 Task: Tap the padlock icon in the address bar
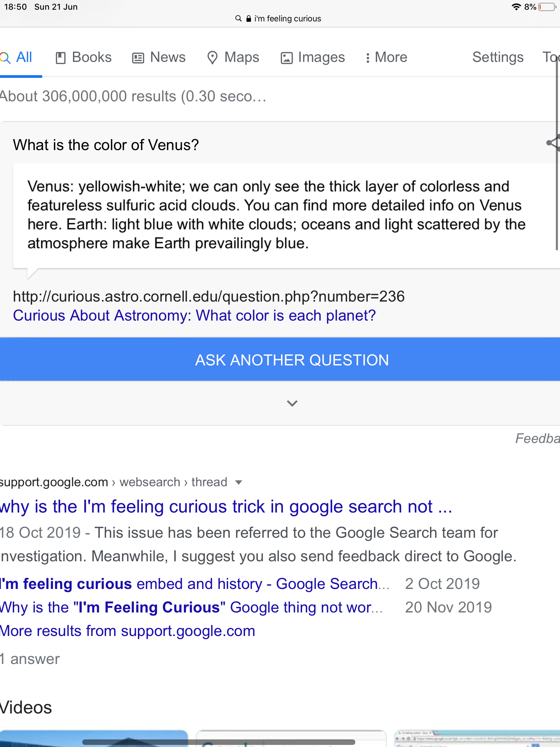click(249, 19)
